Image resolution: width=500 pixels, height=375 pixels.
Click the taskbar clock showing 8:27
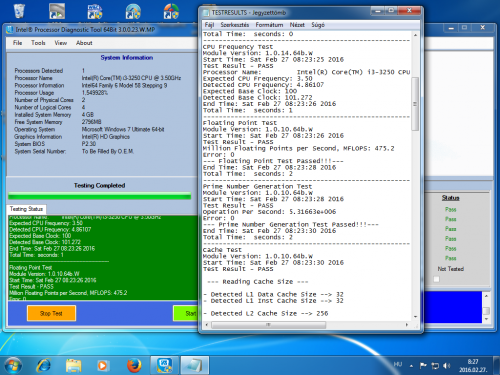pos(473,366)
